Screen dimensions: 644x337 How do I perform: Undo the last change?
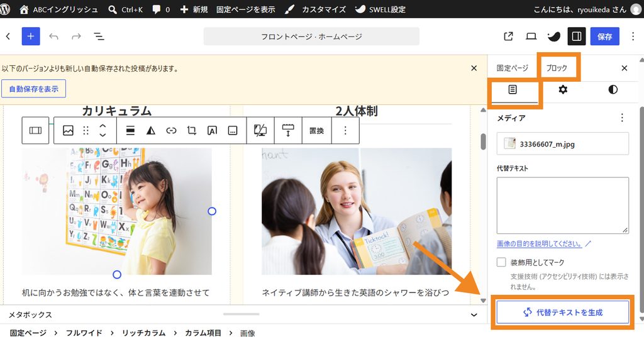pos(54,36)
